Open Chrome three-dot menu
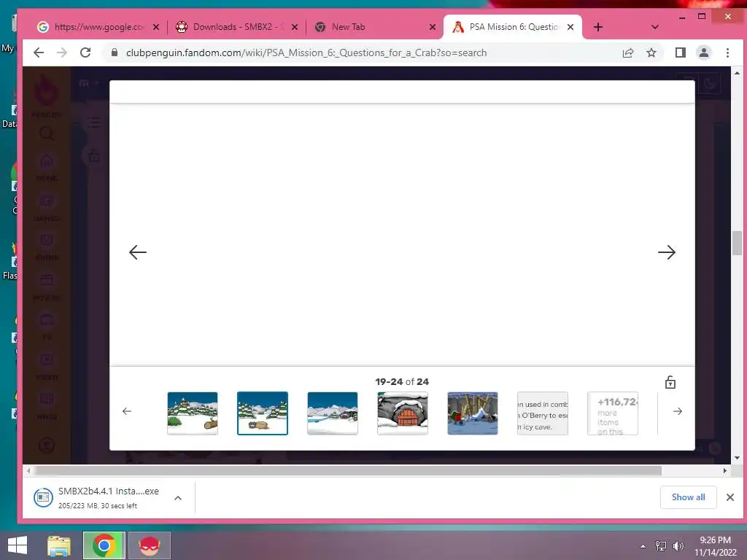Screen dimensions: 747x560 [727, 52]
